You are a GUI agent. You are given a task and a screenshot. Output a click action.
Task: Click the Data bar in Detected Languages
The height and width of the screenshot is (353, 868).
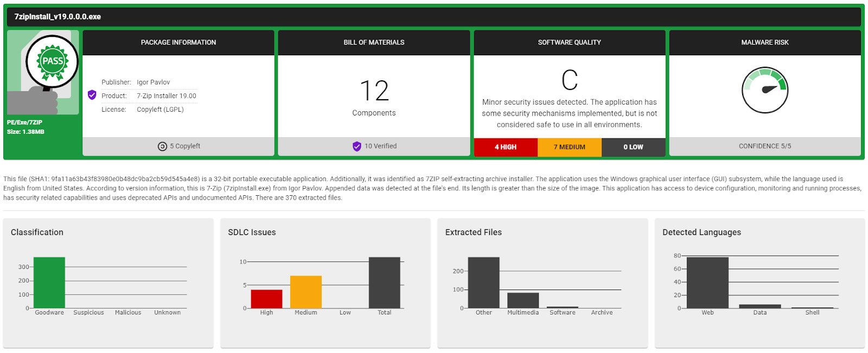[x=760, y=306]
